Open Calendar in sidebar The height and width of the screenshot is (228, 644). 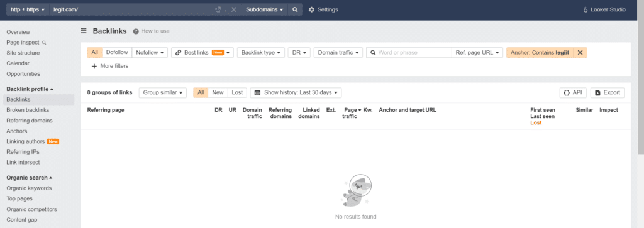pos(18,63)
